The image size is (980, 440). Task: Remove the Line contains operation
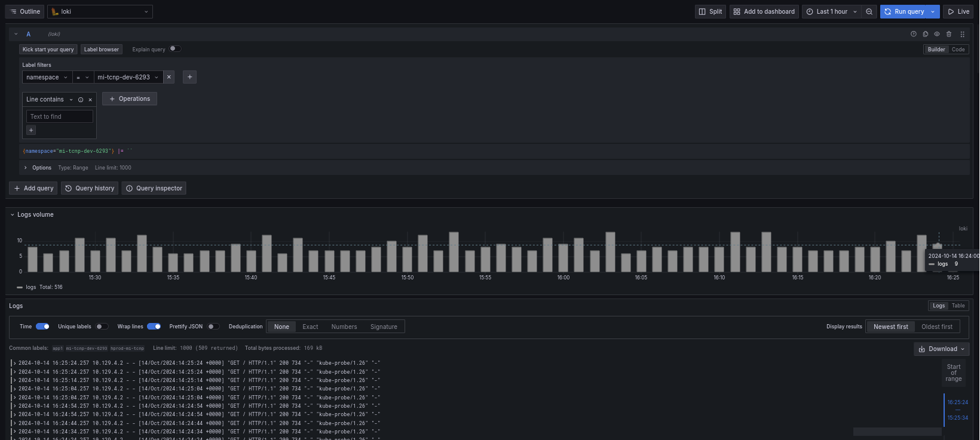click(90, 100)
